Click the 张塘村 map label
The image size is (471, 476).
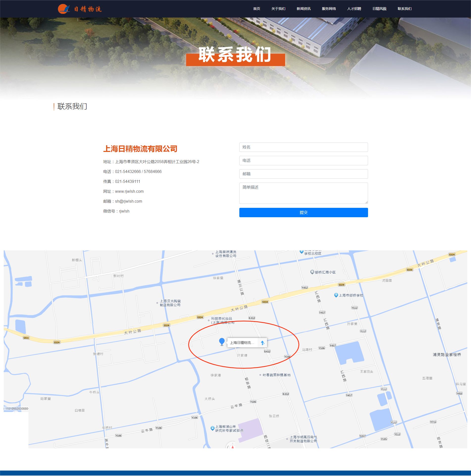pyautogui.click(x=98, y=354)
